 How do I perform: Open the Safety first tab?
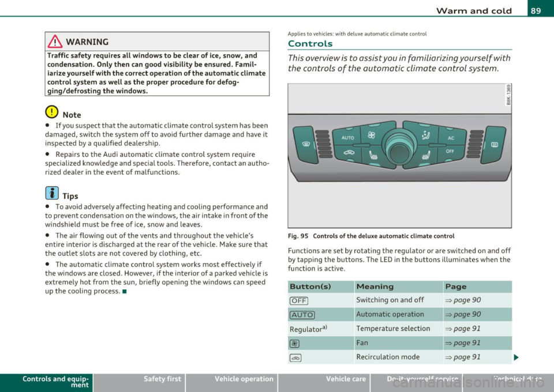(x=139, y=382)
